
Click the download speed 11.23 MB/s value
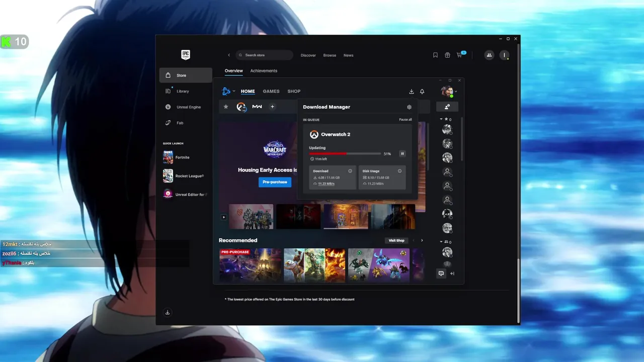pos(326,184)
